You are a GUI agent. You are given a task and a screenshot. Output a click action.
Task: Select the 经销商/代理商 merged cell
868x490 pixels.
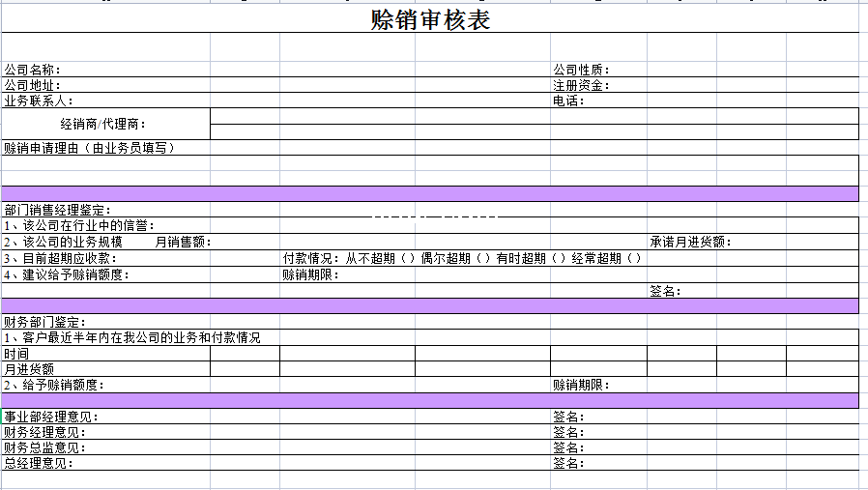(104, 124)
